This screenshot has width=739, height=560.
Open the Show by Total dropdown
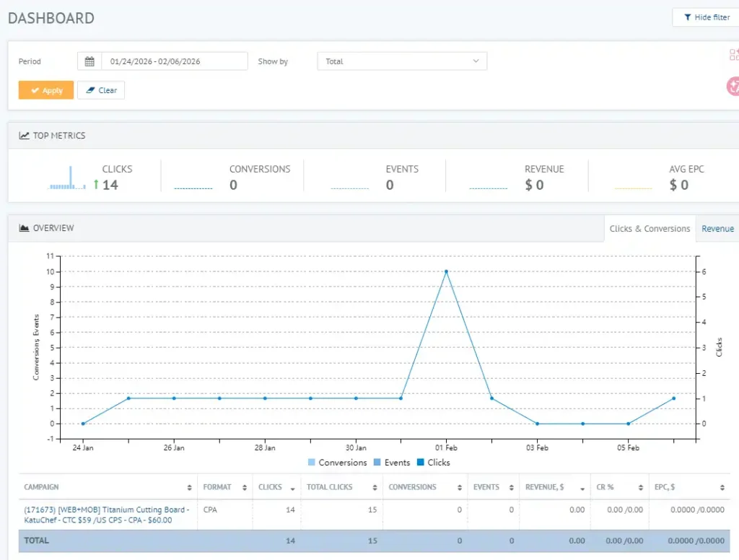tap(402, 61)
